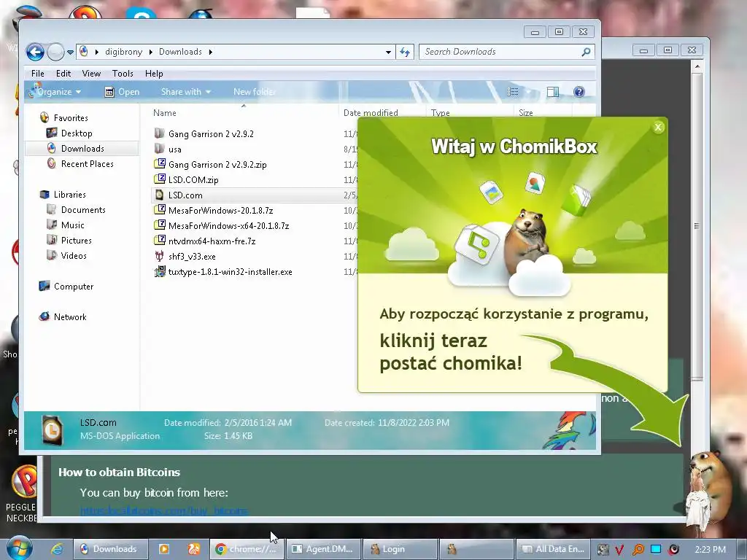Viewport: 747px width, 560px height.
Task: Open the Music library
Action: (72, 225)
